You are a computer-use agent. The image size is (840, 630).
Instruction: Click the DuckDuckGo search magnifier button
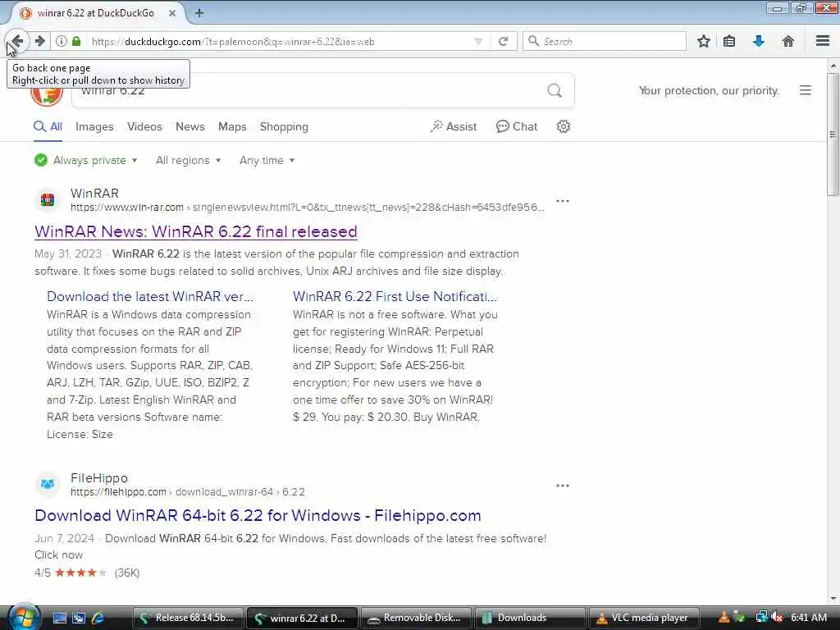coord(555,90)
